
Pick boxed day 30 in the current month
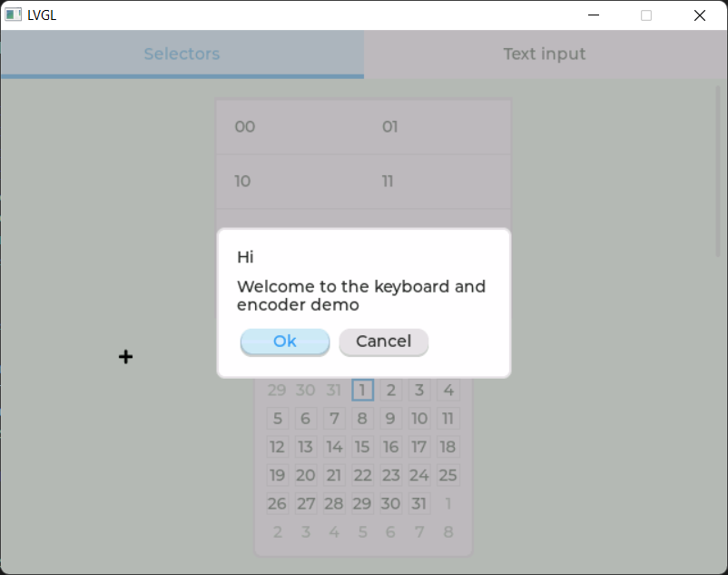(x=391, y=503)
